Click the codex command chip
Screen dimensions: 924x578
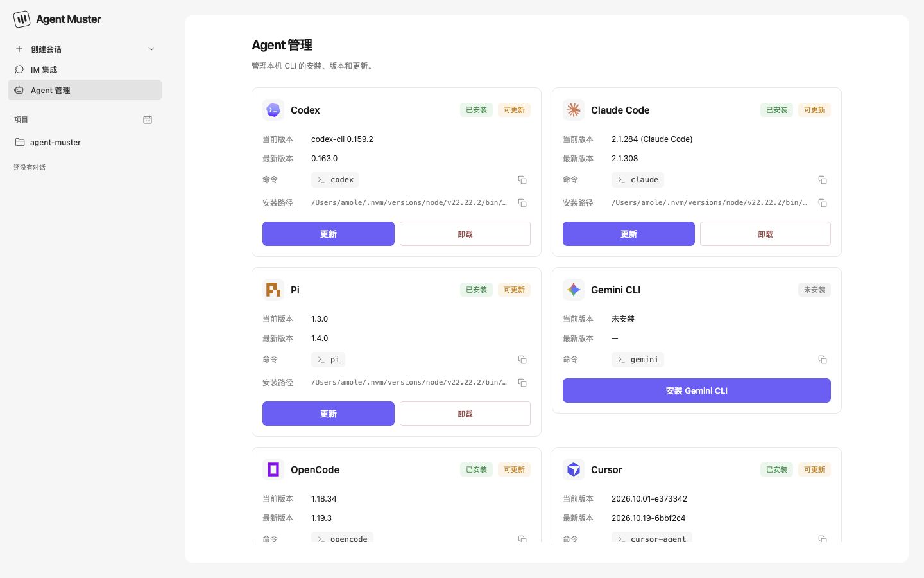pos(335,180)
